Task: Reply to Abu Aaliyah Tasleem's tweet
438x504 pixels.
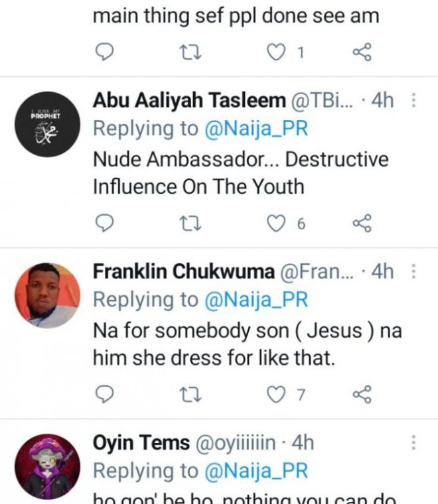Action: pos(105,224)
